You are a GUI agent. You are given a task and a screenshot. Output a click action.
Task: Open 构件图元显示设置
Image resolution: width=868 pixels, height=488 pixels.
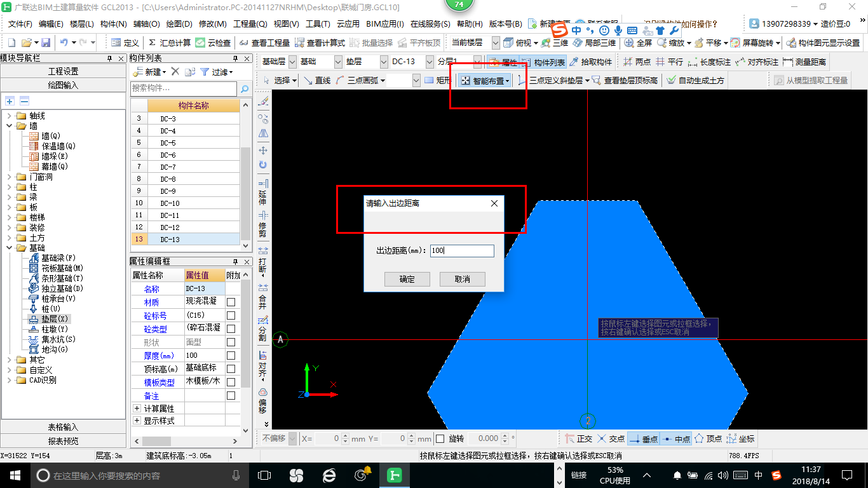(824, 43)
